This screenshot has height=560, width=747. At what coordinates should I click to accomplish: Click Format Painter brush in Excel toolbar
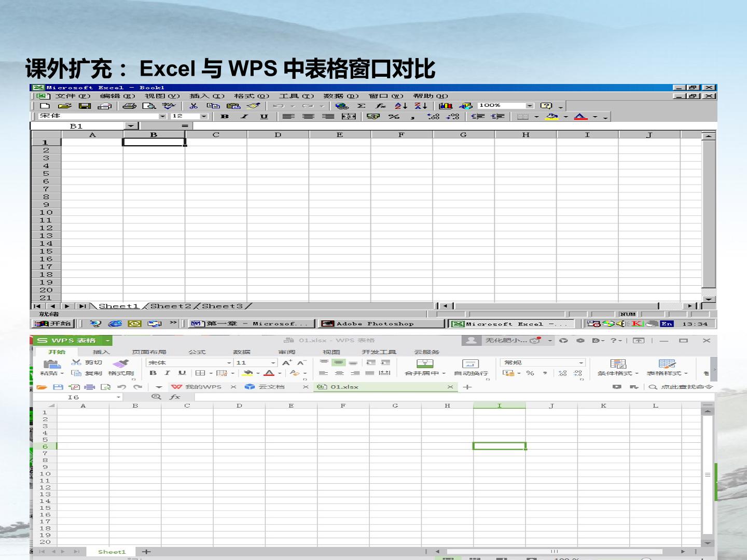254,106
